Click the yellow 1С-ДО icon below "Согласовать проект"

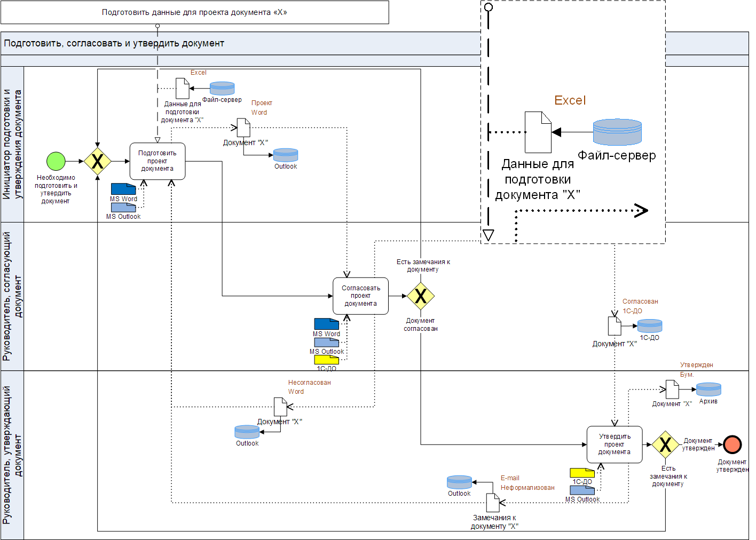[x=326, y=360]
